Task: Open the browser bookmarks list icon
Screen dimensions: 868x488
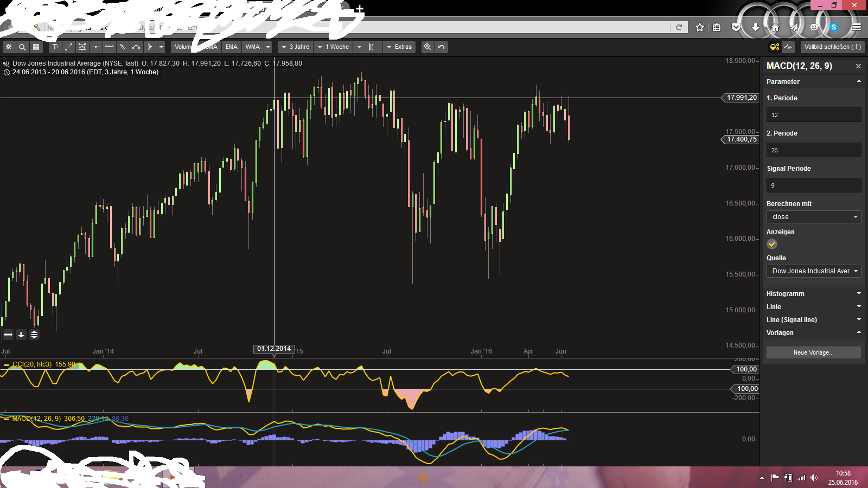Action: coord(717,27)
